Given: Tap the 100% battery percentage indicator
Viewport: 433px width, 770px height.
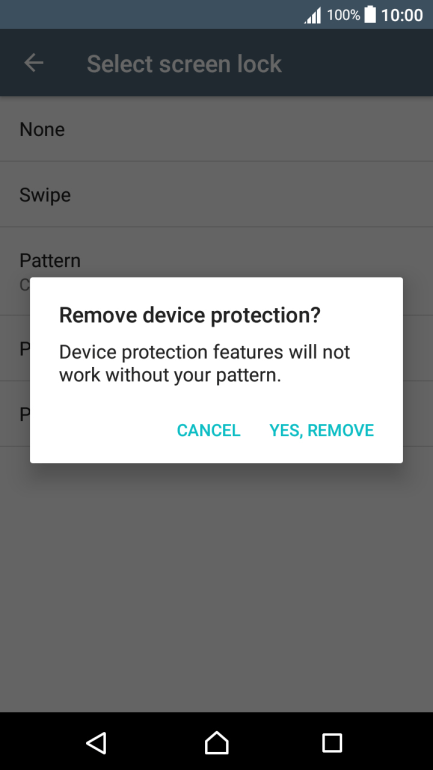Looking at the screenshot, I should click(343, 15).
